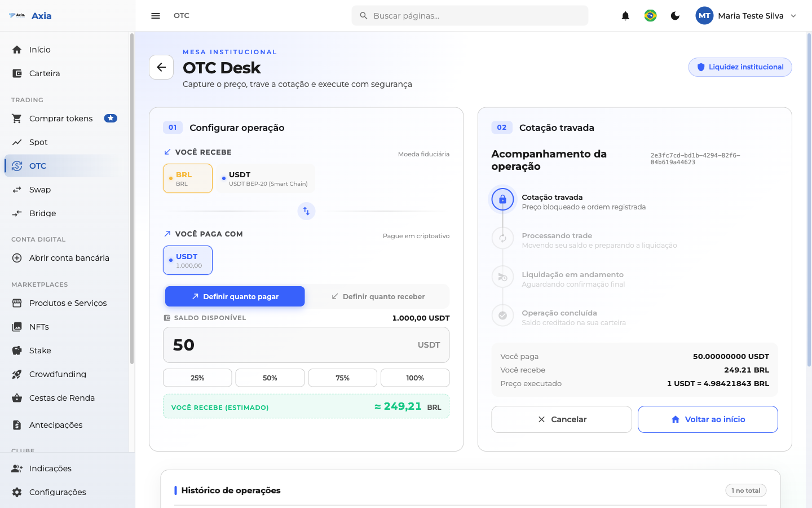Click the sidebar vertical scrollbar

[132, 199]
